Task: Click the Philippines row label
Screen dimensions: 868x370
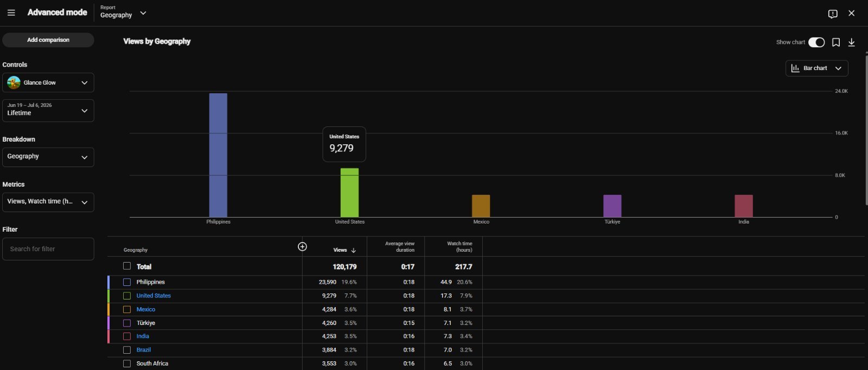Action: click(x=150, y=282)
